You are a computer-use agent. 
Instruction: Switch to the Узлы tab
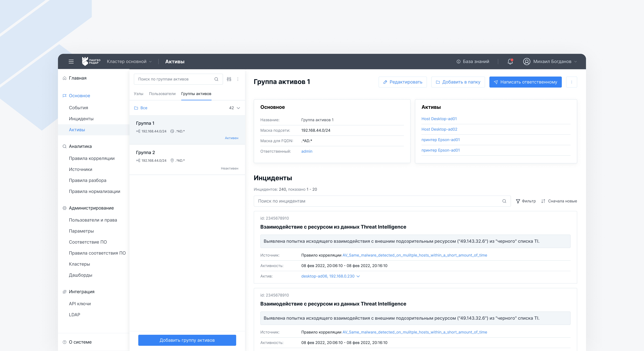[138, 94]
